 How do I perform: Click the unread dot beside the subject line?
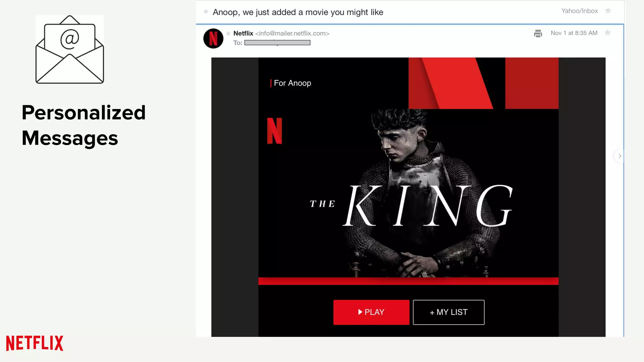206,12
